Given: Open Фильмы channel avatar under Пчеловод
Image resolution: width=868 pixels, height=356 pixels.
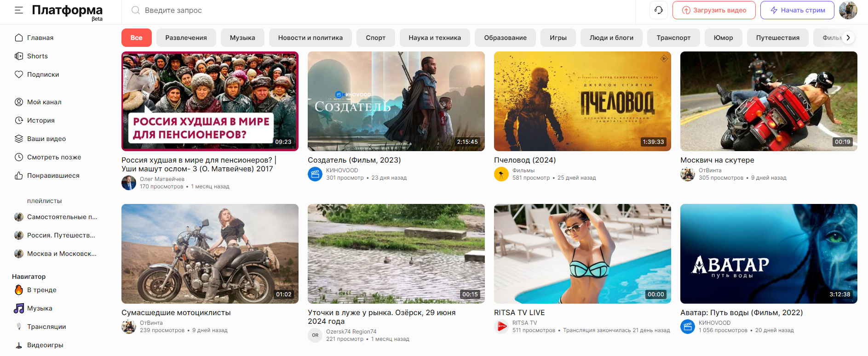Looking at the screenshot, I should 501,174.
